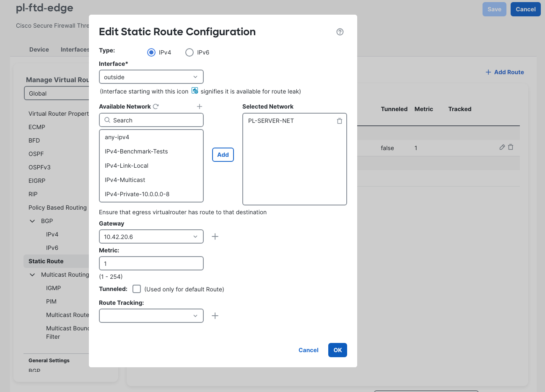The image size is (545, 392).
Task: Open ECMP in sidebar
Action: pyautogui.click(x=37, y=127)
